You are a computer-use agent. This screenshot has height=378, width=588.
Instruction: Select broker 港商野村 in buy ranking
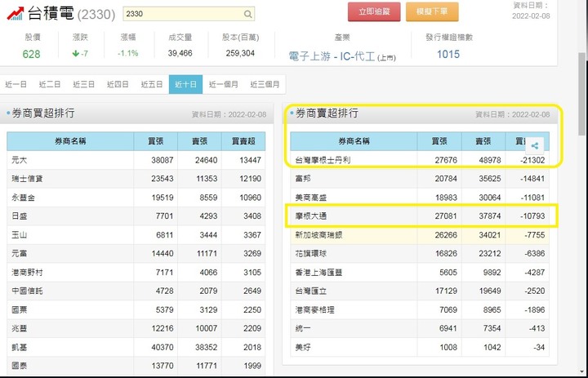(x=27, y=273)
